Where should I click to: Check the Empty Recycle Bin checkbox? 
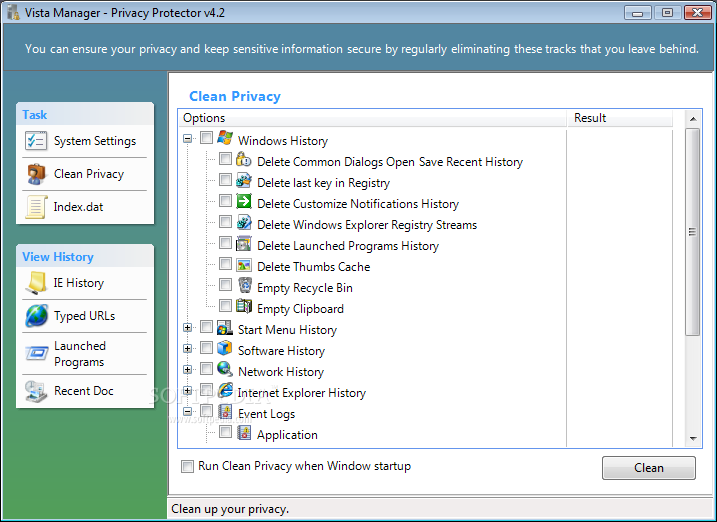pyautogui.click(x=225, y=285)
